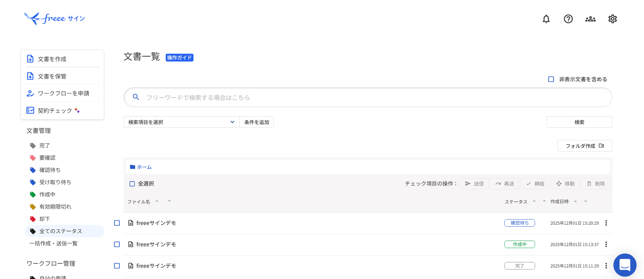Sort 作成日時 descending with the down arrow
Screen dimensions: 644x279
pos(586,201)
